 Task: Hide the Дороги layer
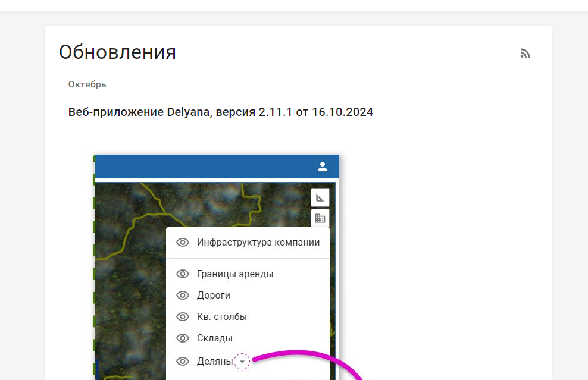point(183,296)
